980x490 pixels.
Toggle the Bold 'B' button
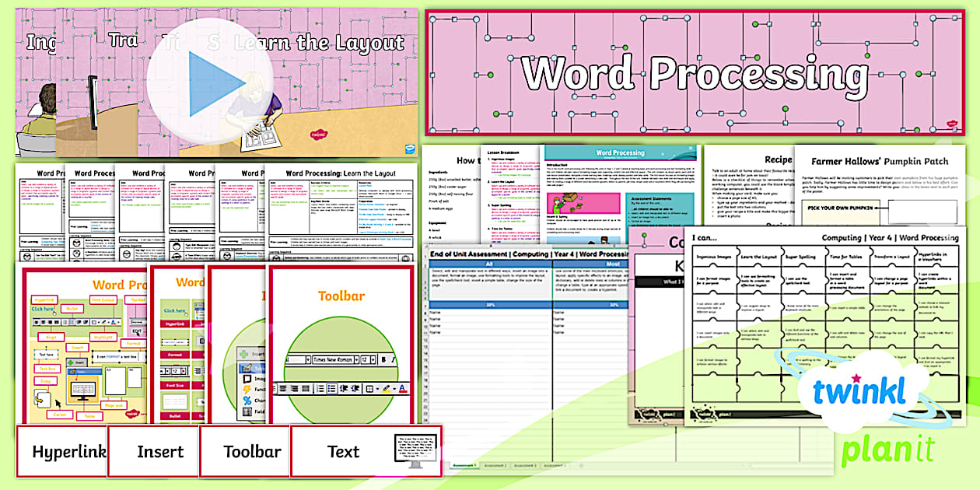click(x=383, y=359)
